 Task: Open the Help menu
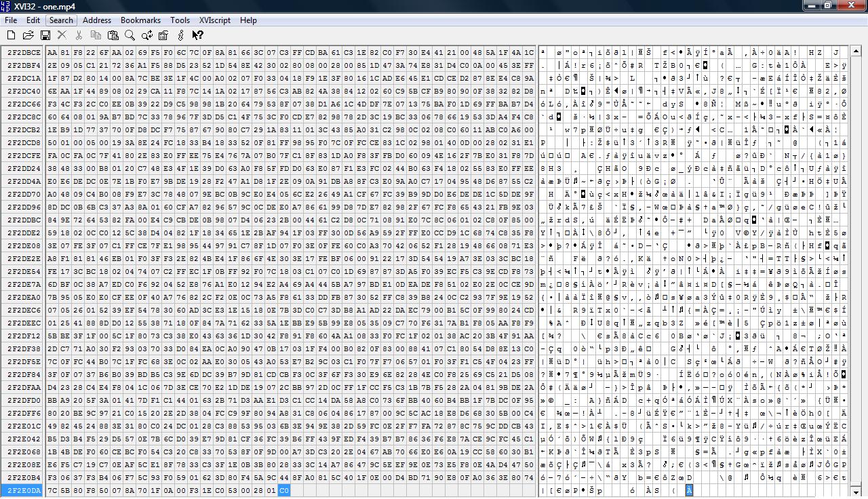248,20
